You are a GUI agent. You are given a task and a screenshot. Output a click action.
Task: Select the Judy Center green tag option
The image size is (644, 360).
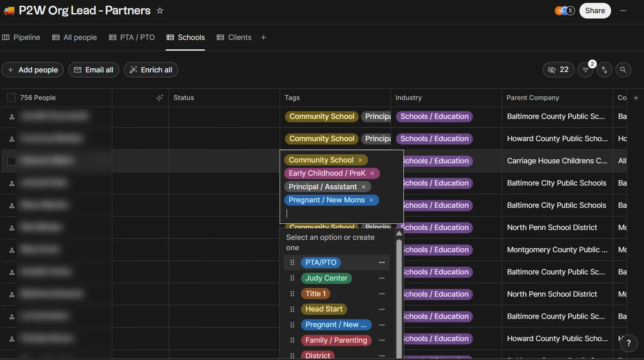click(x=327, y=278)
